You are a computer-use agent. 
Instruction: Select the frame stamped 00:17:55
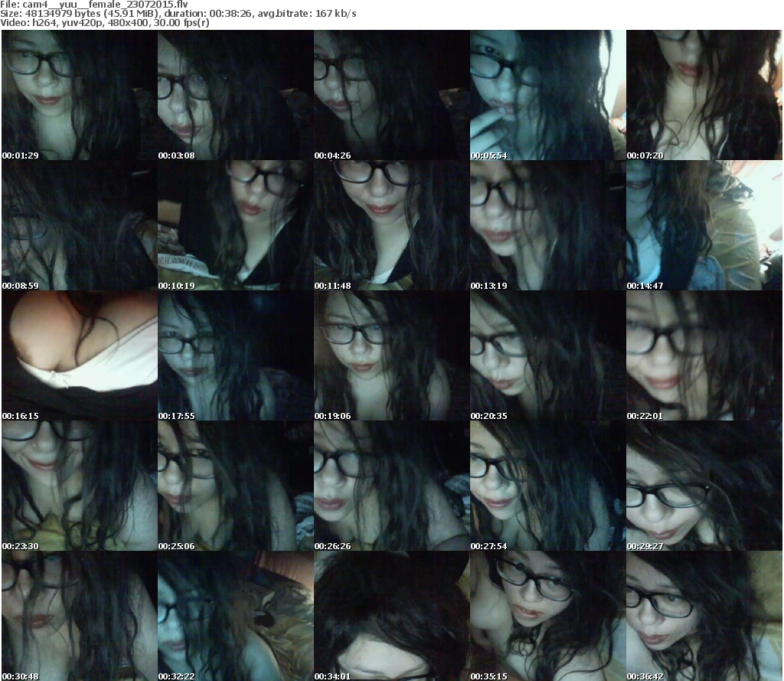pyautogui.click(x=236, y=355)
